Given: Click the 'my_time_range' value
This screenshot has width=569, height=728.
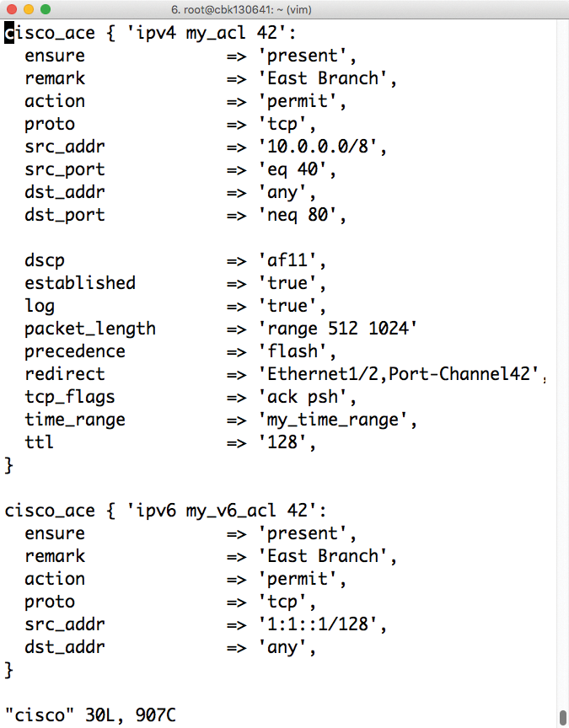Looking at the screenshot, I should click(x=333, y=420).
